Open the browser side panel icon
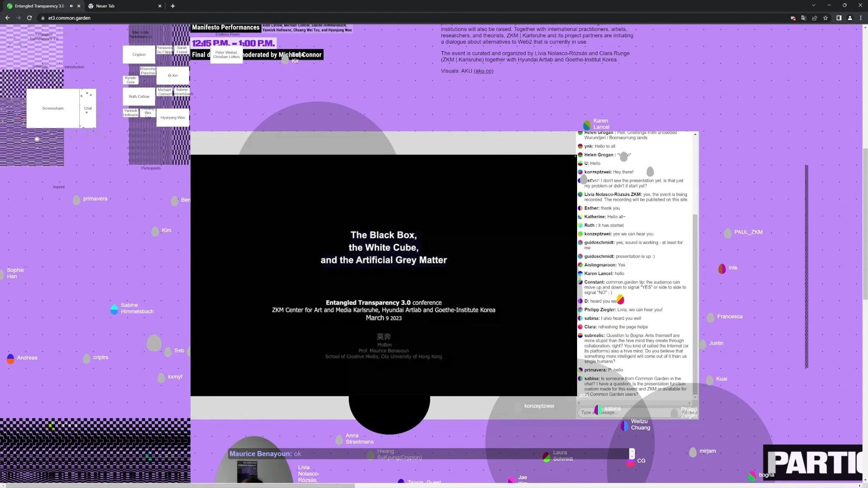The height and width of the screenshot is (488, 868). coord(838,18)
